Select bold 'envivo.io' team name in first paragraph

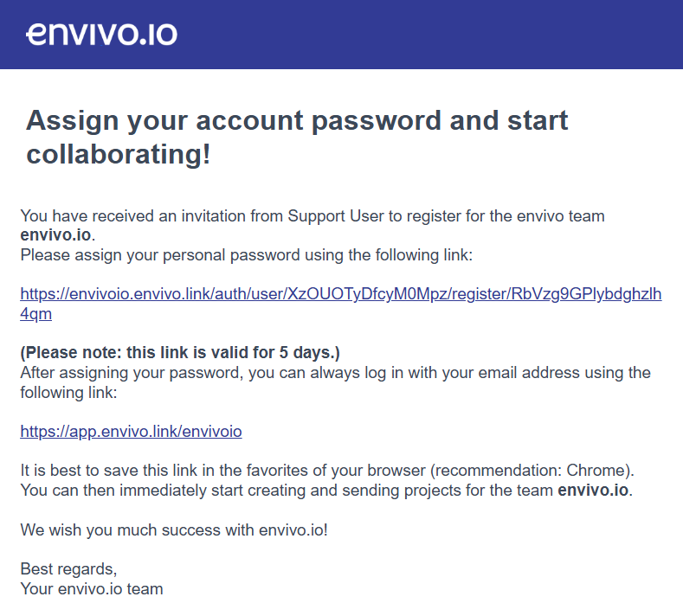point(55,235)
